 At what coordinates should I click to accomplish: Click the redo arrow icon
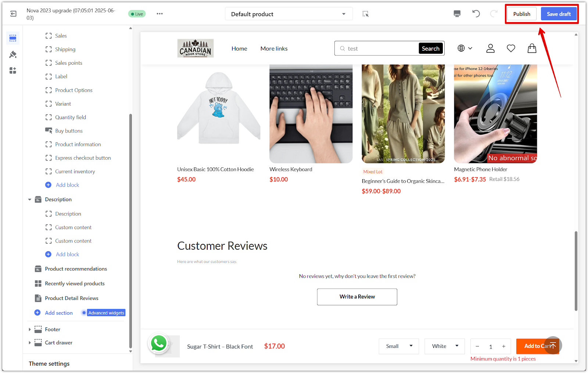(494, 14)
